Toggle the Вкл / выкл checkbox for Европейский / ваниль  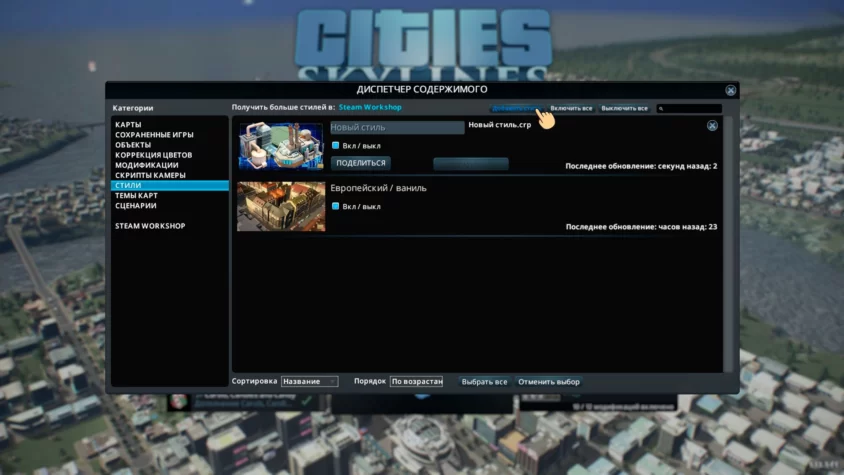[335, 206]
